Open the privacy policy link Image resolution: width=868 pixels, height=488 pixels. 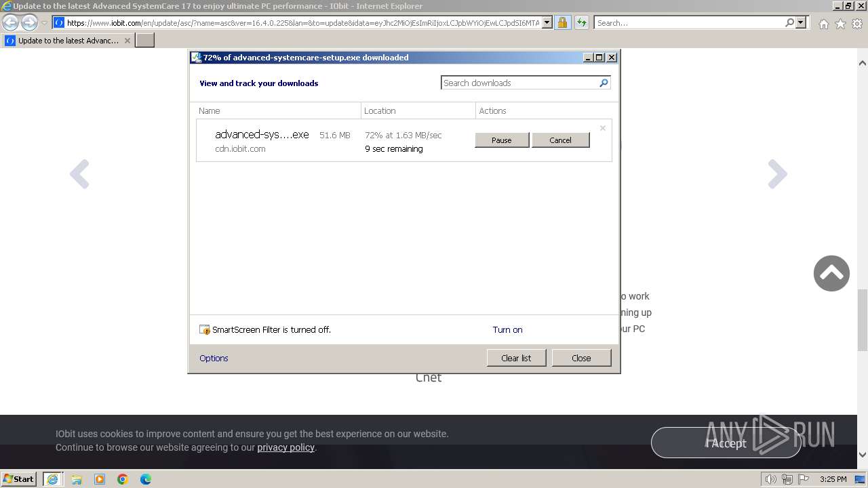[x=285, y=447]
